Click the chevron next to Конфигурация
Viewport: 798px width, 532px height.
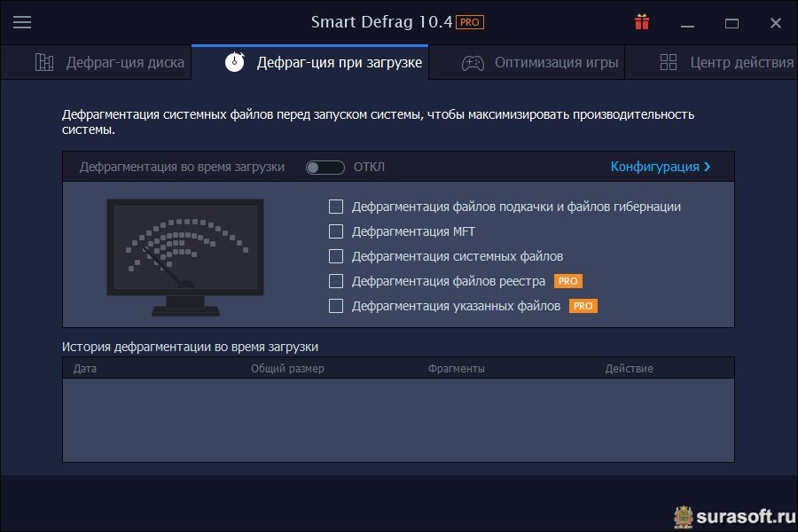(x=707, y=167)
